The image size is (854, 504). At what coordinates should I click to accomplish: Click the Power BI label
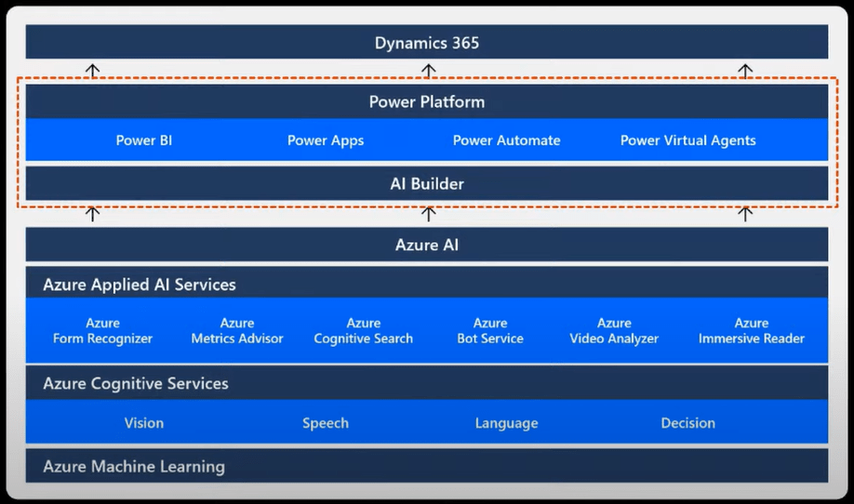144,140
